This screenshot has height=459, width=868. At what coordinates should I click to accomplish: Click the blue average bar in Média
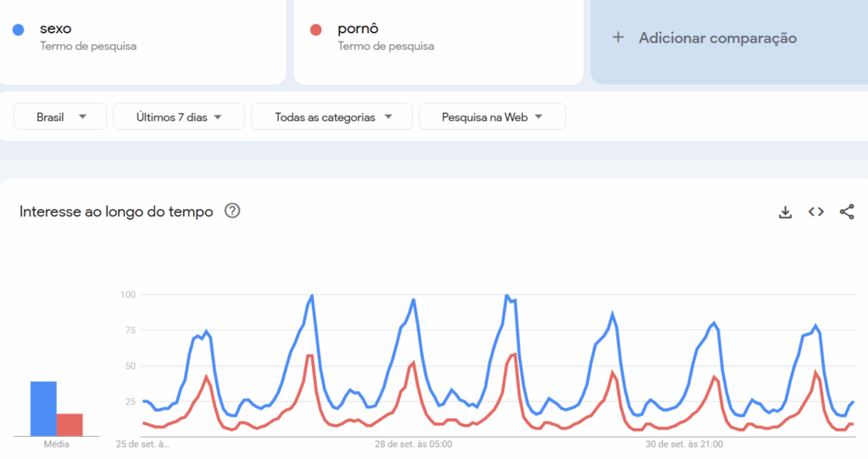point(43,408)
